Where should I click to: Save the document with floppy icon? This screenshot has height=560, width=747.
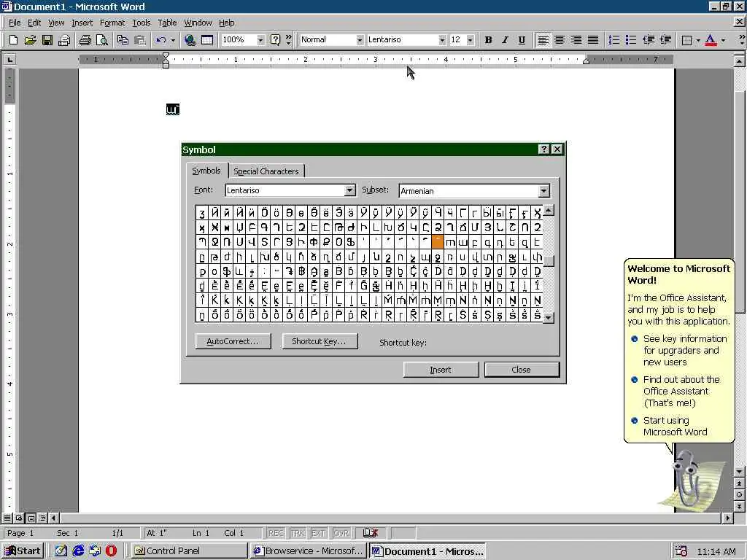[47, 40]
